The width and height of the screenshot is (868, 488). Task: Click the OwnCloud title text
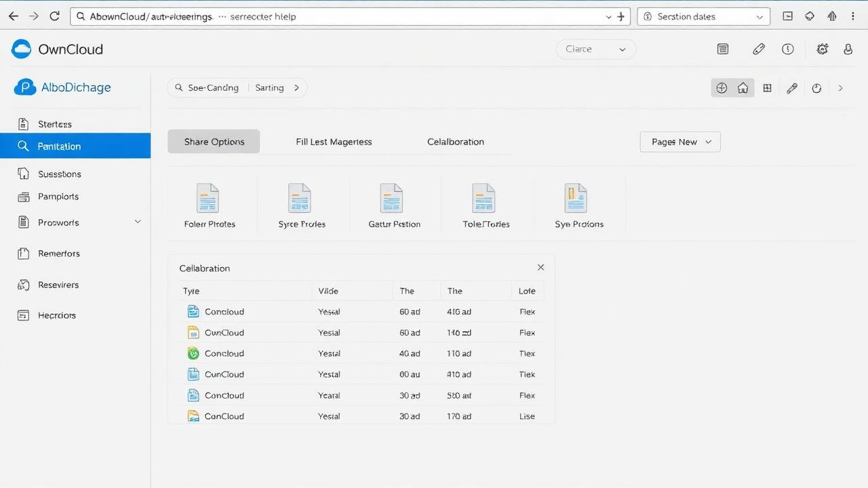[71, 49]
